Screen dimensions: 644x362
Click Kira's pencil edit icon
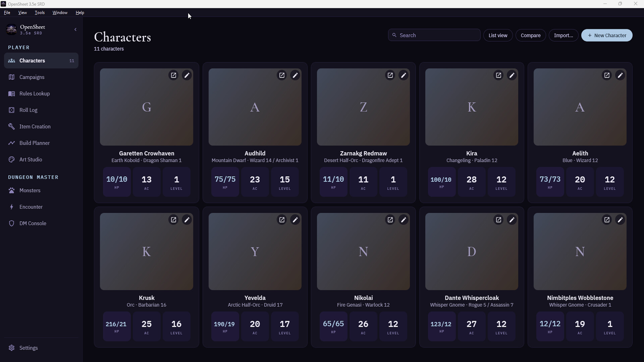(512, 75)
